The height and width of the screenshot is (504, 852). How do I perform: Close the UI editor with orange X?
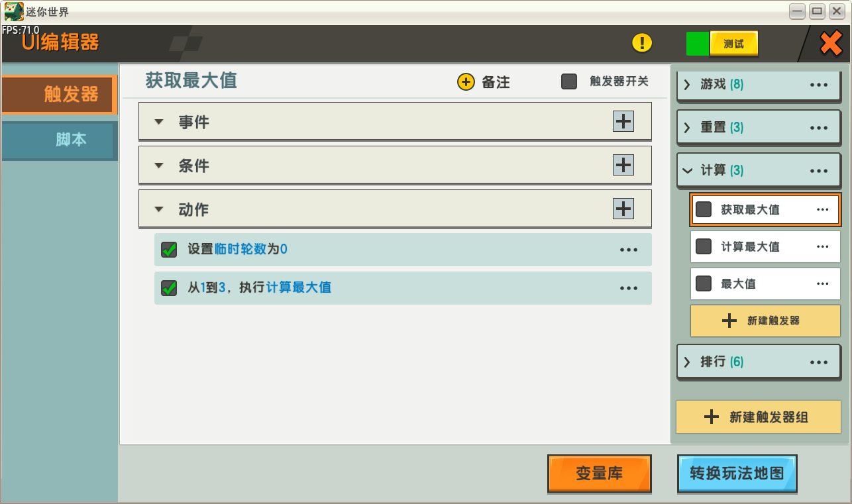(x=831, y=44)
